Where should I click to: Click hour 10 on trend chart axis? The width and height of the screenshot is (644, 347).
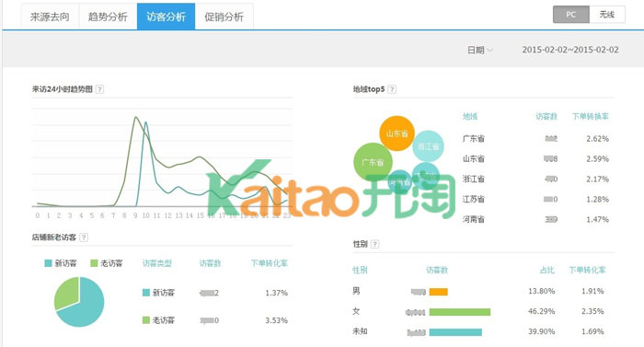point(145,215)
